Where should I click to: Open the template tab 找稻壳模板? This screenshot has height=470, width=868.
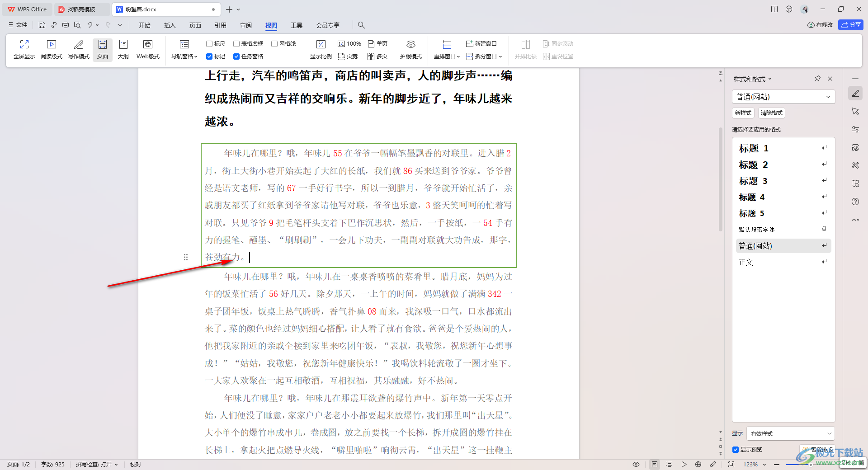click(x=82, y=9)
